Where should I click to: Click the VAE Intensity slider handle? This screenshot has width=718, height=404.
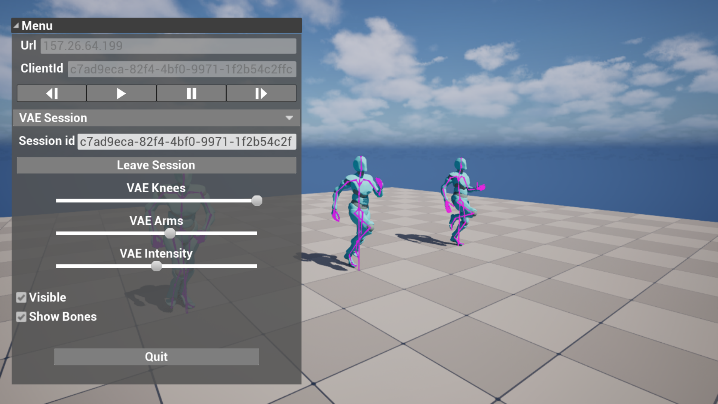pos(156,266)
